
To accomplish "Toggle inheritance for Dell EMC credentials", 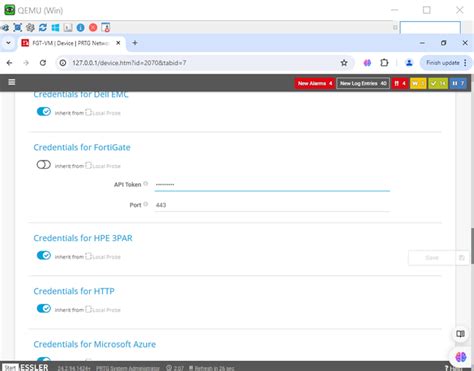I will (44, 111).
